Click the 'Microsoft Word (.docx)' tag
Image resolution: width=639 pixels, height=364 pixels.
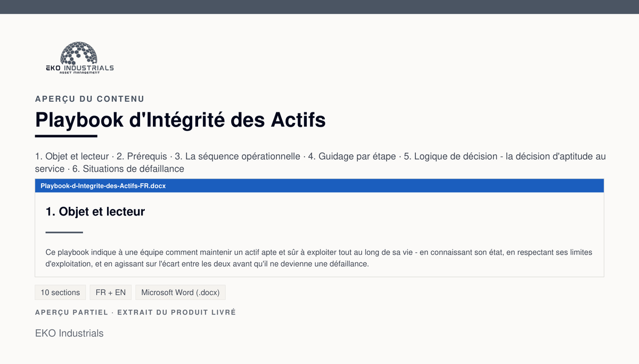coord(181,292)
